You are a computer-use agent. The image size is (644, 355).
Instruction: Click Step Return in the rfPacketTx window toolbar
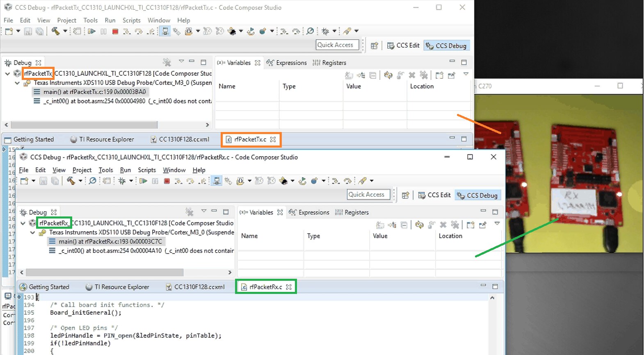coord(151,31)
